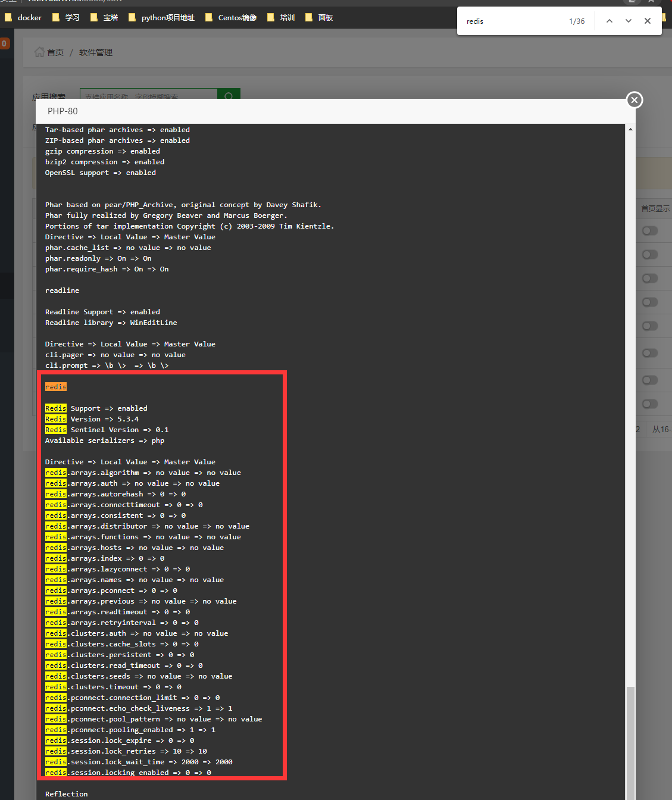
Task: Click the redis.arrays.distributor line
Action: point(148,526)
